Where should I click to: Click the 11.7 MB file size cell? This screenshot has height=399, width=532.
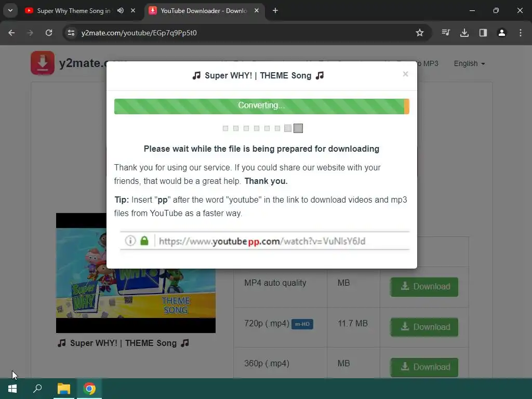pyautogui.click(x=353, y=323)
